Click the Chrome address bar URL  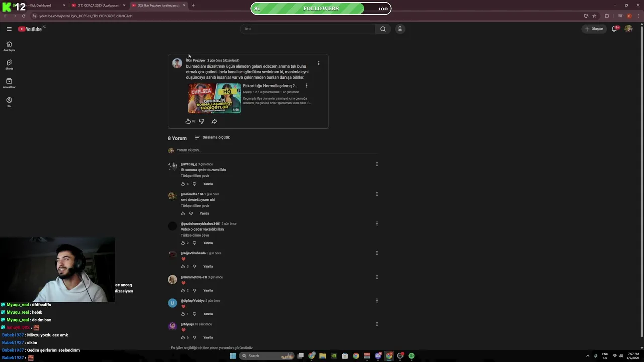86,16
